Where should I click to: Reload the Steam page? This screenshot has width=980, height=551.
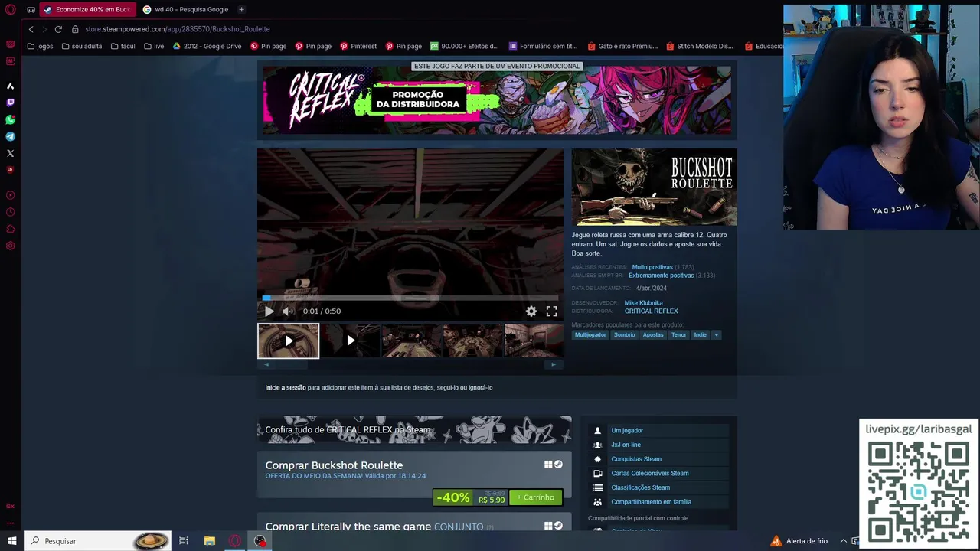(x=58, y=29)
